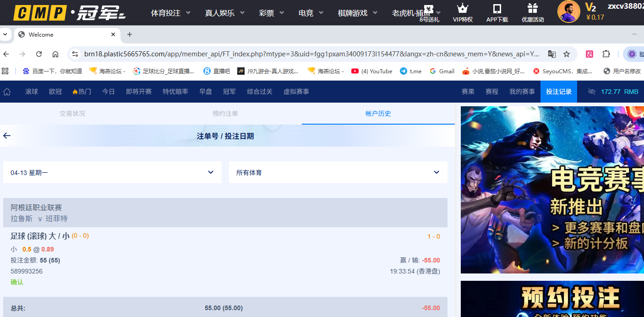This screenshot has height=317, width=644.
Task: Click the user avatar in the top header
Action: 568,11
